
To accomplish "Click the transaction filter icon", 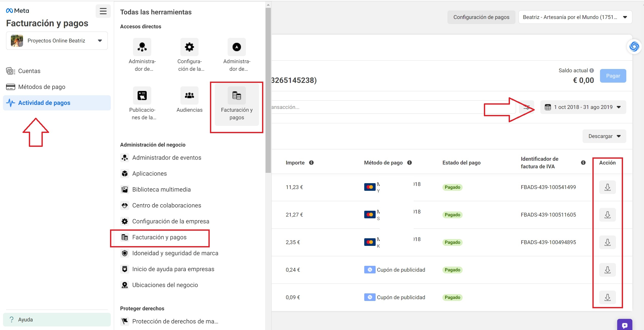I will [527, 107].
